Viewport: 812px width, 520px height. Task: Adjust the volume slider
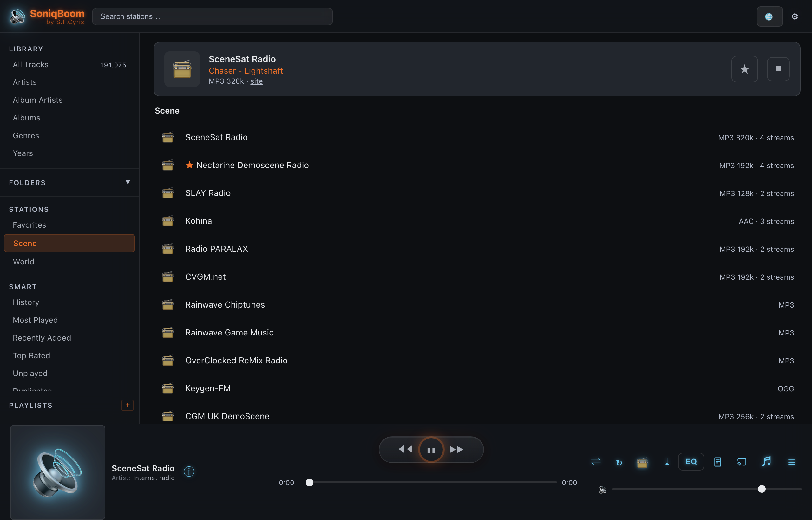click(707, 489)
